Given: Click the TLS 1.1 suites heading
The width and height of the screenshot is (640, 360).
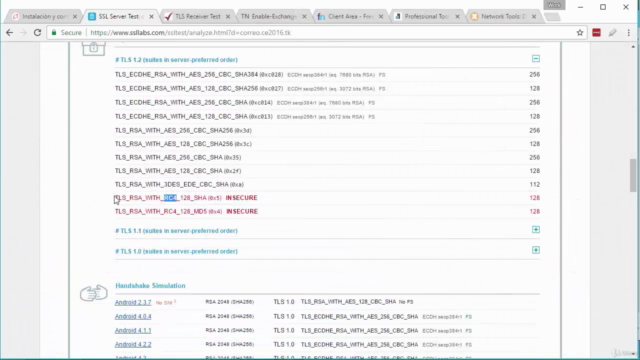Looking at the screenshot, I should (176, 231).
